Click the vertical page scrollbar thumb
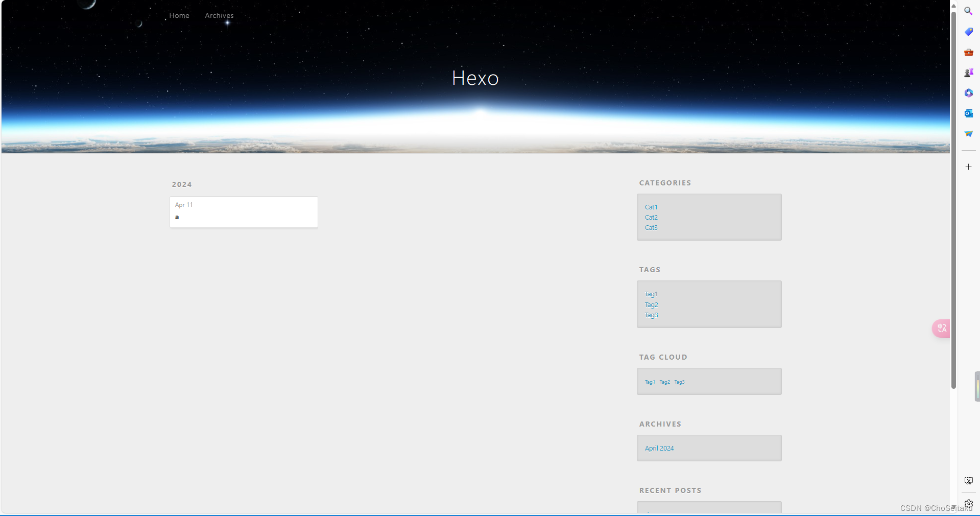980x516 pixels. [x=953, y=200]
